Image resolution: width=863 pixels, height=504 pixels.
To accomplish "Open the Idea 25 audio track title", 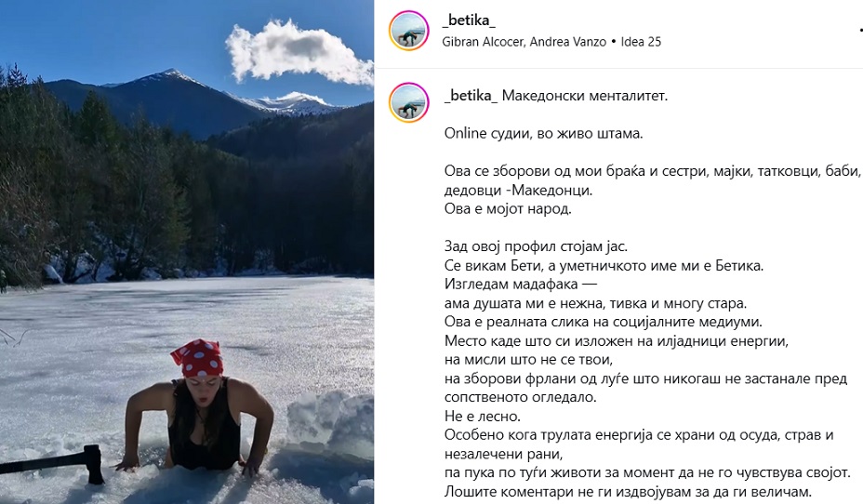I will (x=641, y=42).
